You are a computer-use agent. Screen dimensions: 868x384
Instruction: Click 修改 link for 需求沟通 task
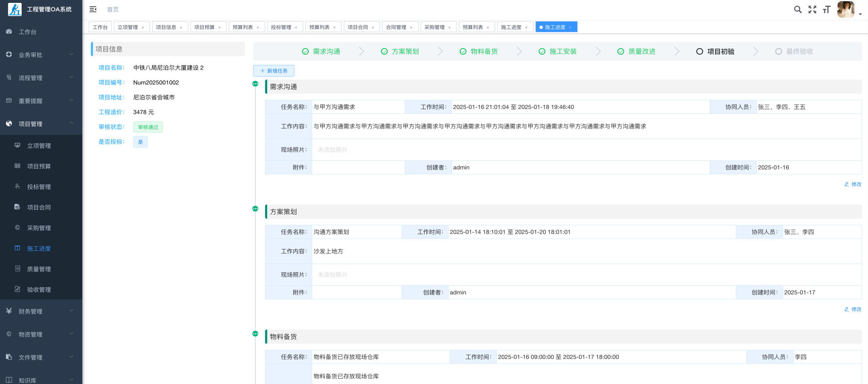tap(853, 184)
